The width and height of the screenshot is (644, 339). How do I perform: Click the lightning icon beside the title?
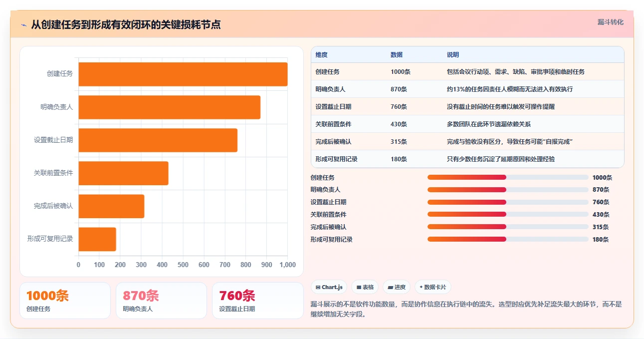click(23, 24)
